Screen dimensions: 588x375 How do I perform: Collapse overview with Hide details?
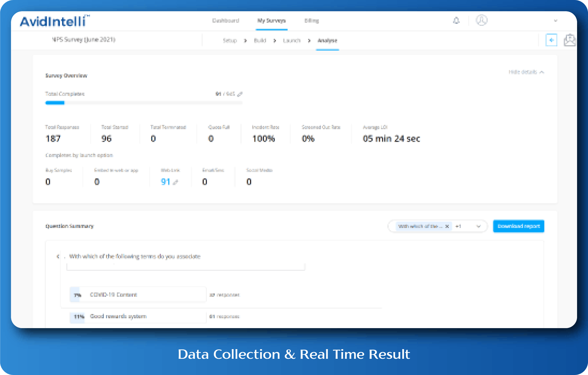click(526, 72)
